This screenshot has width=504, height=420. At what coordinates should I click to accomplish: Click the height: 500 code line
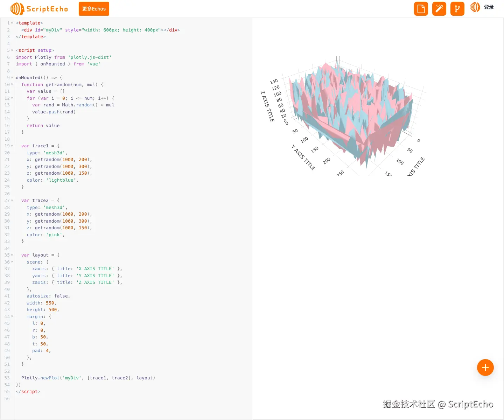43,310
